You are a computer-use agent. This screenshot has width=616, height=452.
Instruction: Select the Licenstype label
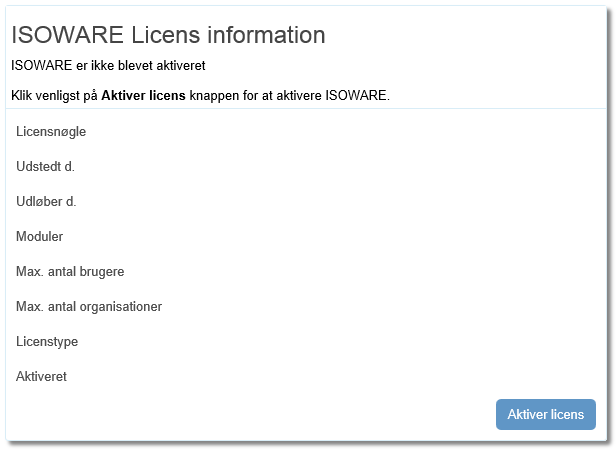coord(47,342)
